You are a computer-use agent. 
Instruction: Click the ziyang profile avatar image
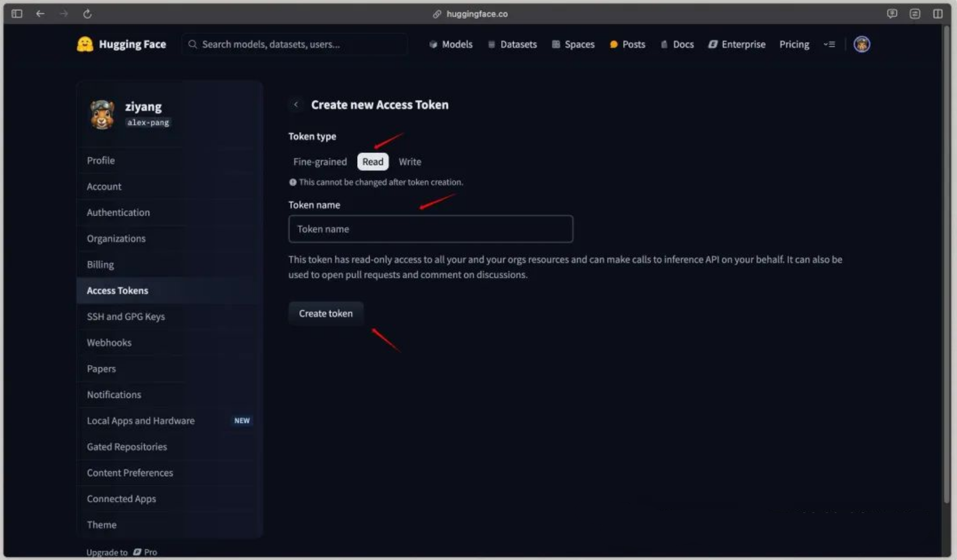[x=103, y=114]
